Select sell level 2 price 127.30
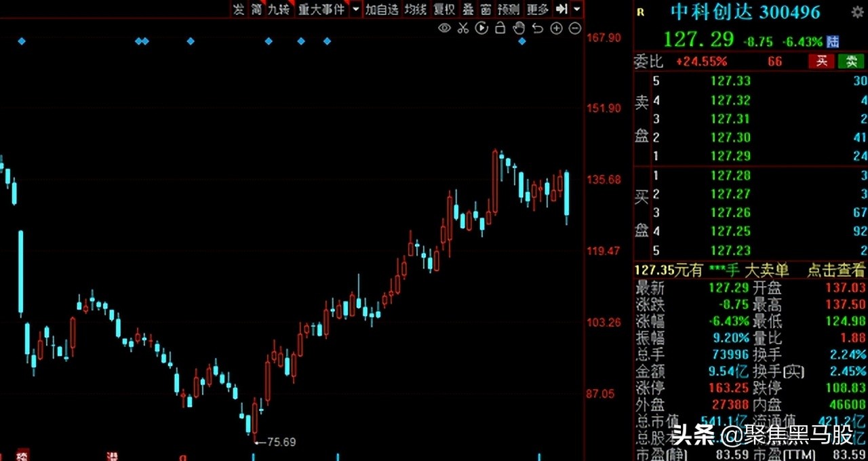This screenshot has height=461, width=868. tap(730, 138)
